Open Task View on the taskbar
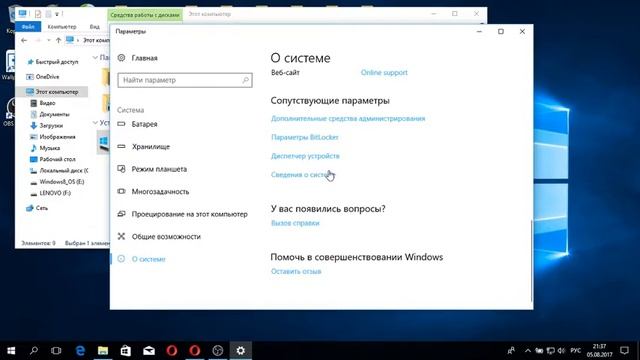 56,351
